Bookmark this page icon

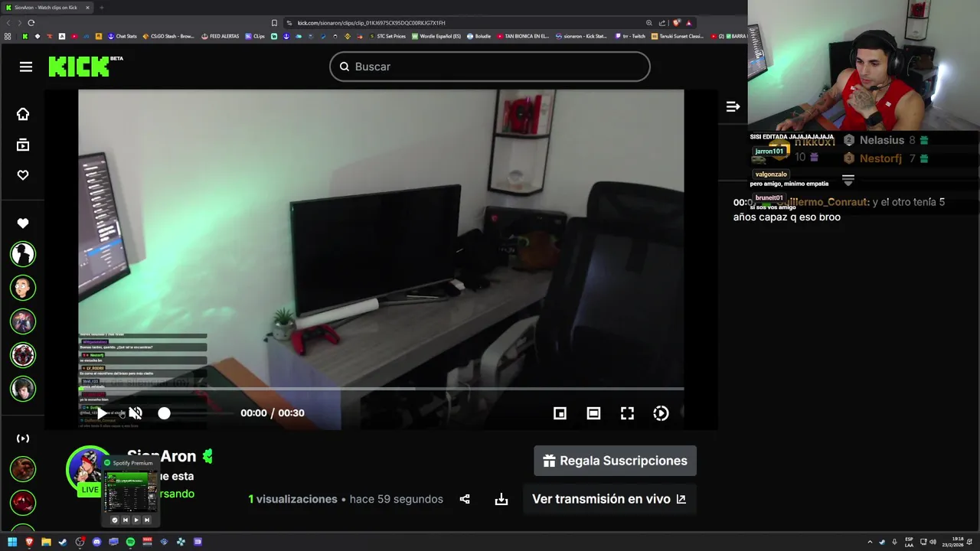[274, 23]
